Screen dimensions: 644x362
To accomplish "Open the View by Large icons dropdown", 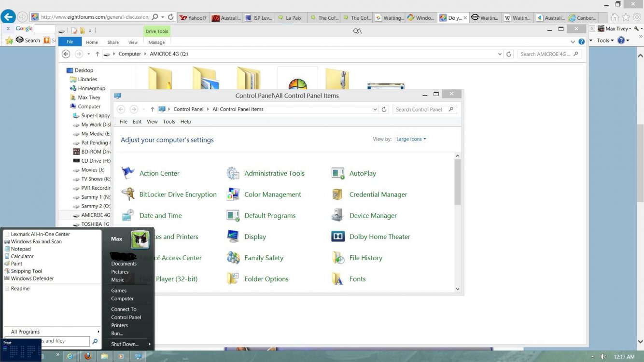I will 411,139.
